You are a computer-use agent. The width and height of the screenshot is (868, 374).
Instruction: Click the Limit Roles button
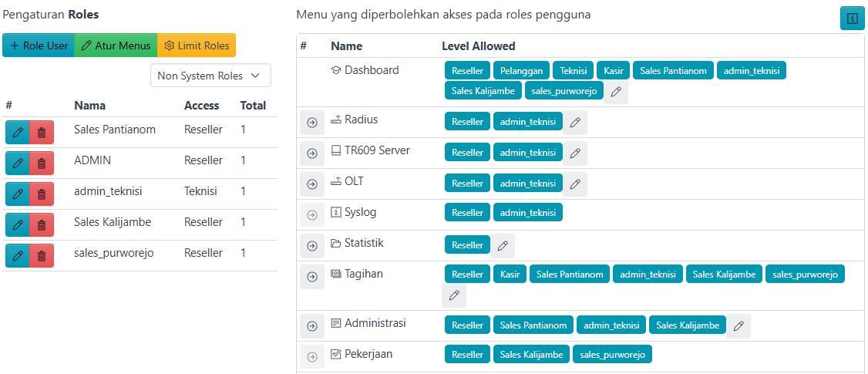tap(197, 45)
